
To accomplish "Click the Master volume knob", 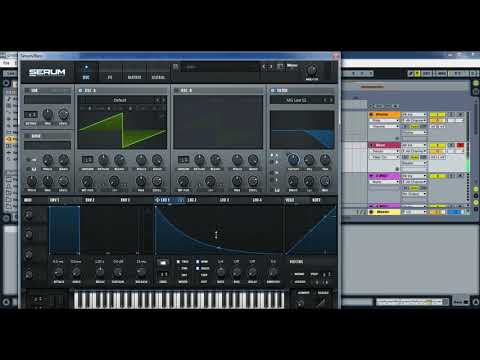I will pos(312,70).
